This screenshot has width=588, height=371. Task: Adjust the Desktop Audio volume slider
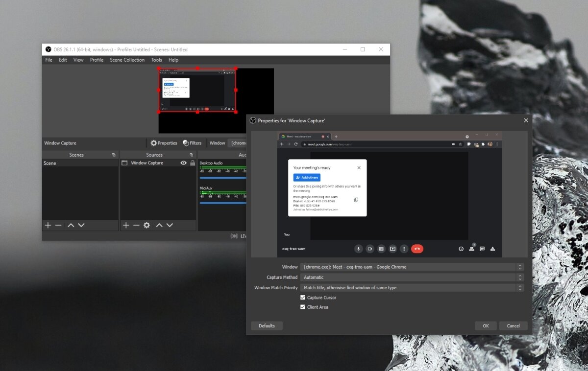(x=223, y=178)
